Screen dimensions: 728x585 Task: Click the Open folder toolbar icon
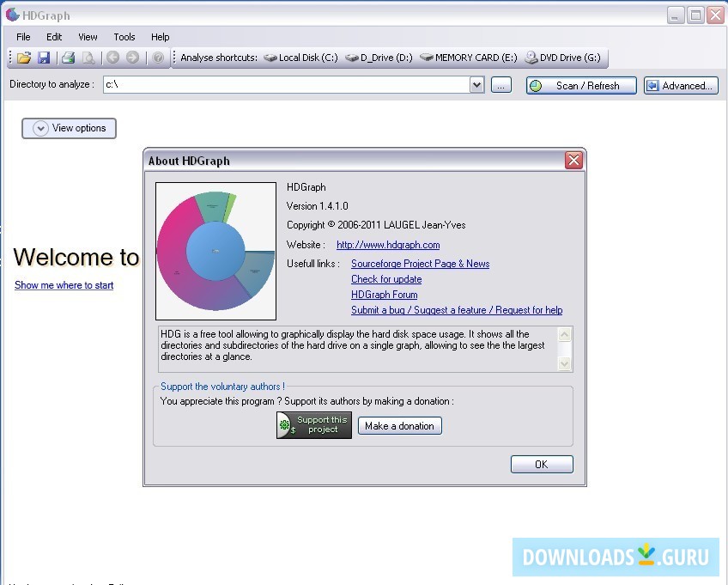pos(24,58)
